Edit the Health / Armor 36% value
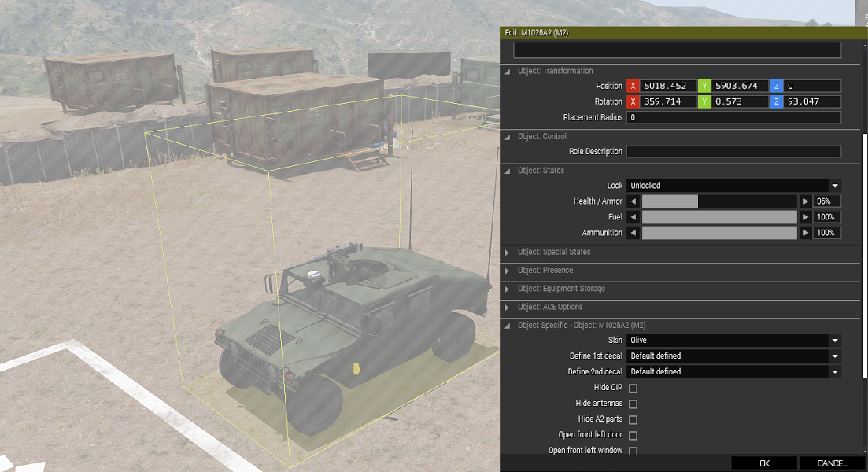868x472 pixels. (827, 201)
